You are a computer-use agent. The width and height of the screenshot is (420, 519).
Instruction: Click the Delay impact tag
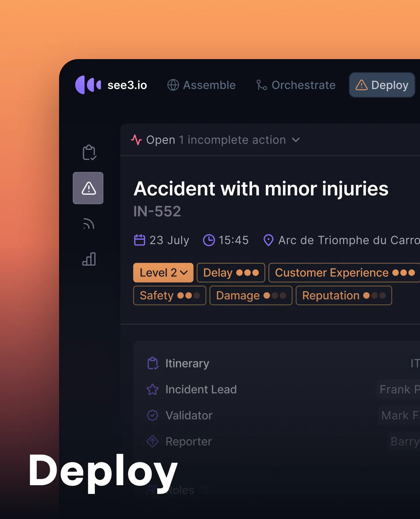pyautogui.click(x=231, y=272)
